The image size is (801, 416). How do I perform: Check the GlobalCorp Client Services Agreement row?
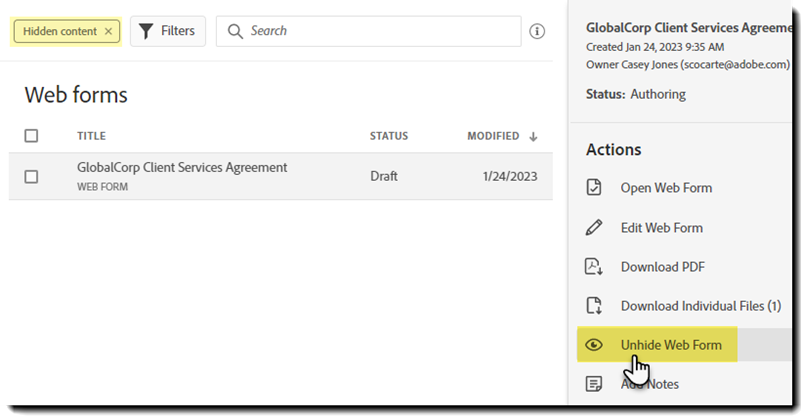click(x=31, y=176)
